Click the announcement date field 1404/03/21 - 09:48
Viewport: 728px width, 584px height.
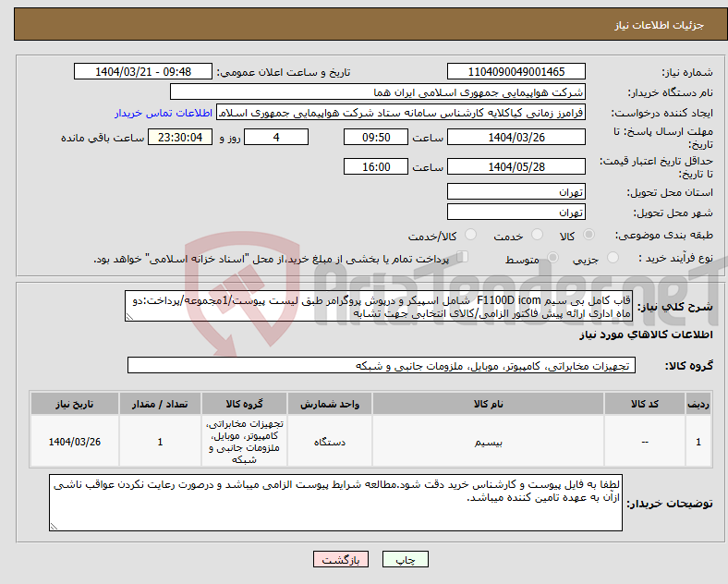point(143,71)
